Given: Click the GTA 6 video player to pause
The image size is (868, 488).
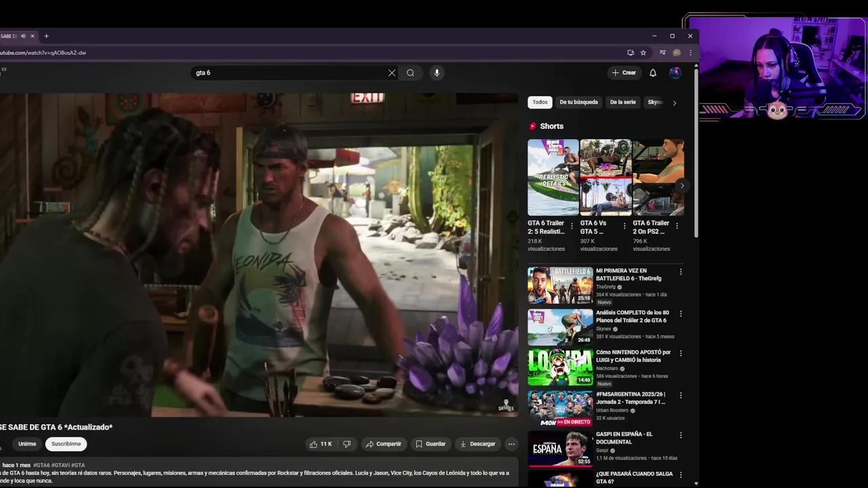Looking at the screenshot, I should pos(258,255).
